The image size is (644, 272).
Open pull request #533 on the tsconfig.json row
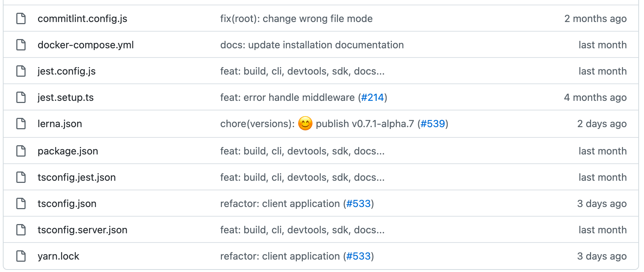tap(359, 203)
